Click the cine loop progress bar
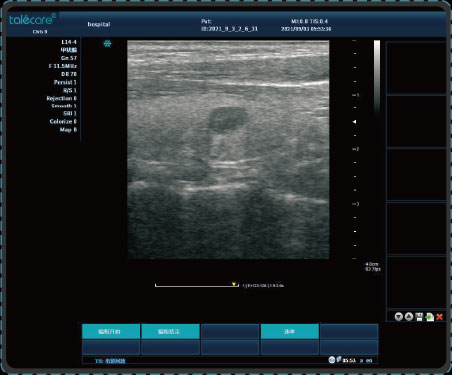Viewport: 452px width, 375px height. point(197,285)
